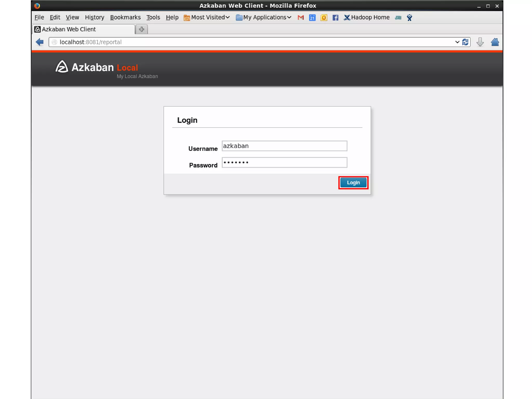Image resolution: width=532 pixels, height=399 pixels.
Task: Expand the Most Visited bookmarks folder
Action: [207, 17]
